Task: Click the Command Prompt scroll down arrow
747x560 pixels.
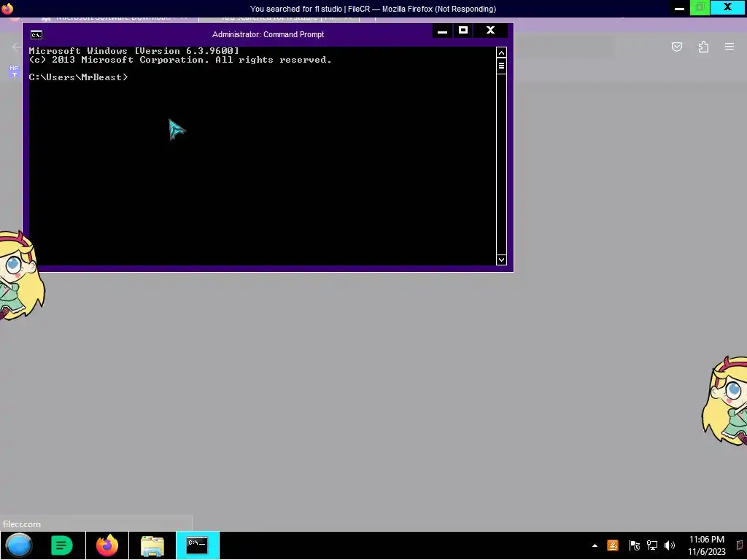Action: pos(501,260)
